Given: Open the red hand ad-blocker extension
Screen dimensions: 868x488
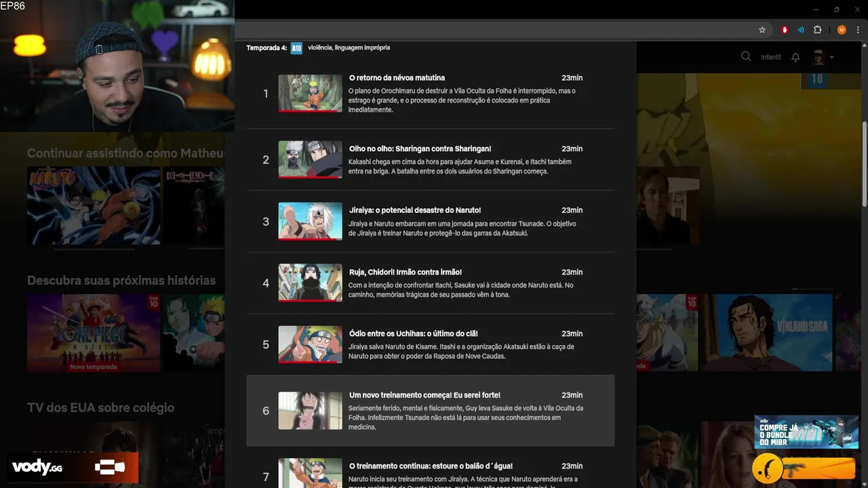Looking at the screenshot, I should coord(785,30).
